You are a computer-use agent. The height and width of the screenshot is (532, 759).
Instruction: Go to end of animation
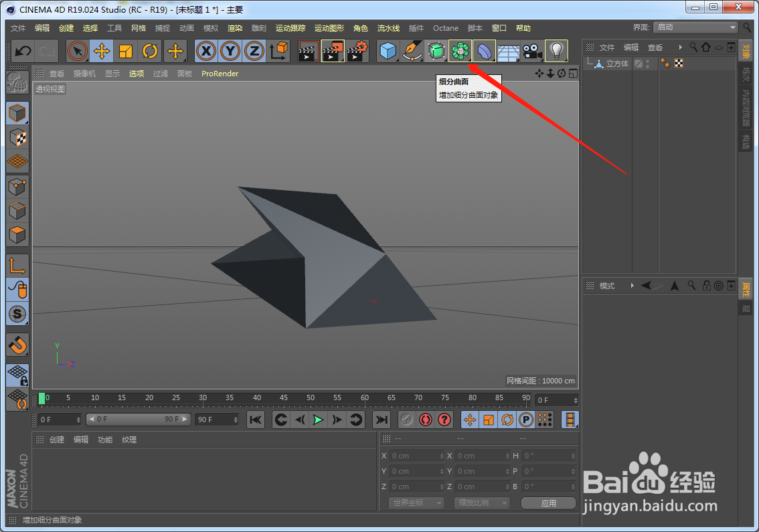pos(382,420)
